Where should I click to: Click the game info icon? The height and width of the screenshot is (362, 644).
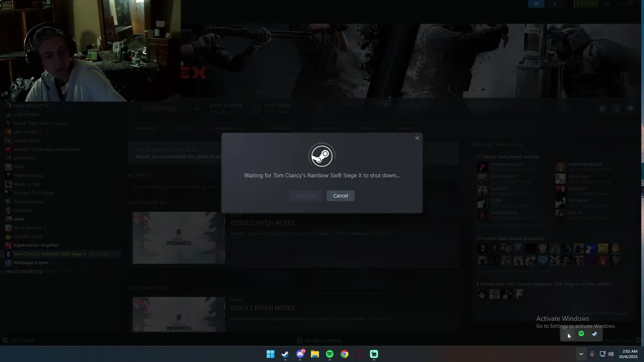[x=616, y=109]
